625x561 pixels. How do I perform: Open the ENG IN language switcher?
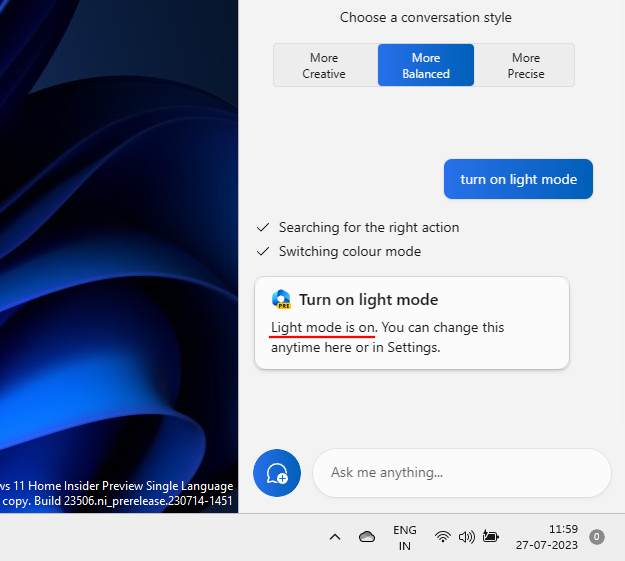[405, 537]
